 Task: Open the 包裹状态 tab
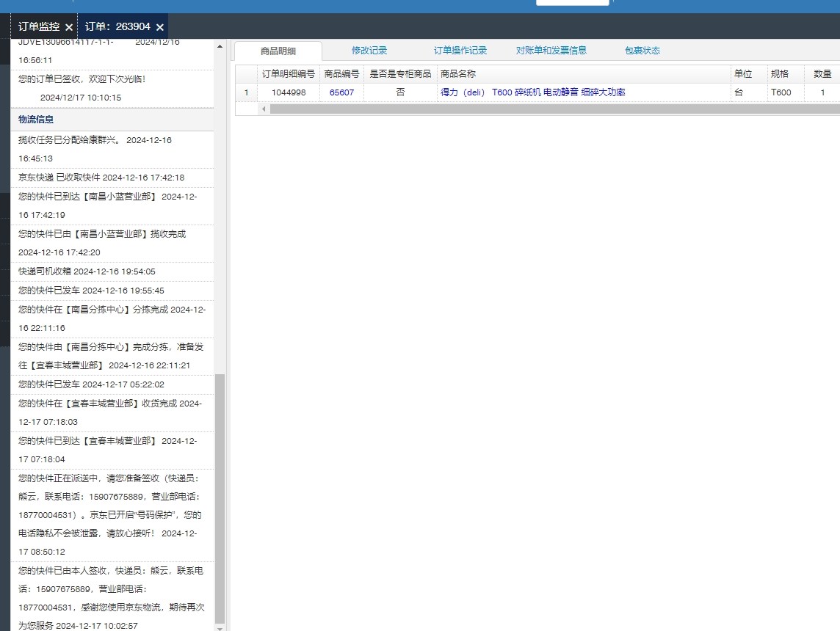(x=642, y=51)
